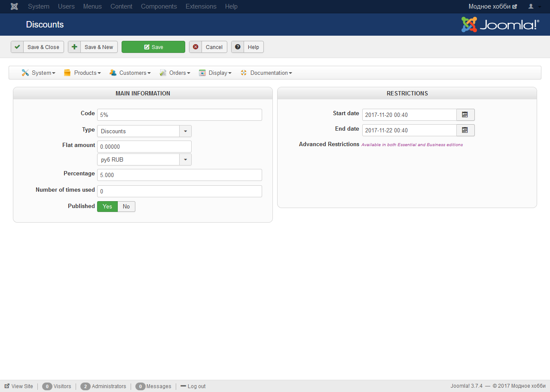Click the Joomla! brand logo in header
Screen dimensions: 550x392
click(x=500, y=24)
